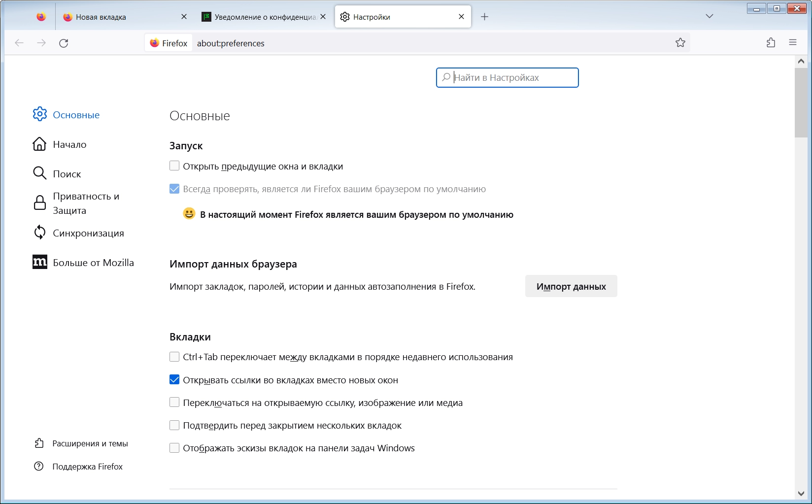
Task: Click the scroll down arrow on scrollbar
Action: [801, 493]
